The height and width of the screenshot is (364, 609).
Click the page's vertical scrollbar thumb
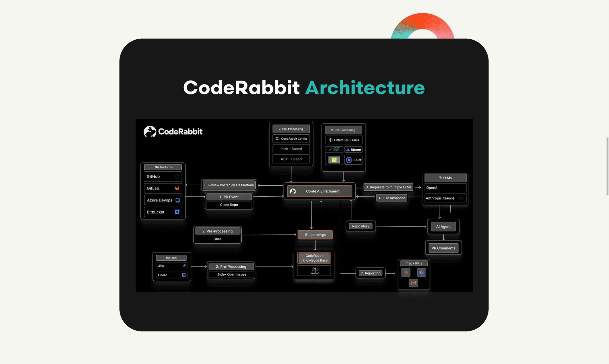607,166
